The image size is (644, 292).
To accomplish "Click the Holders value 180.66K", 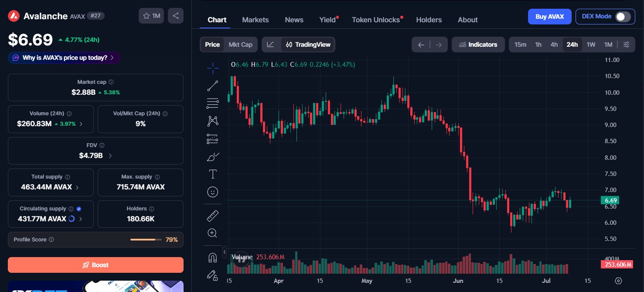I will click(140, 219).
